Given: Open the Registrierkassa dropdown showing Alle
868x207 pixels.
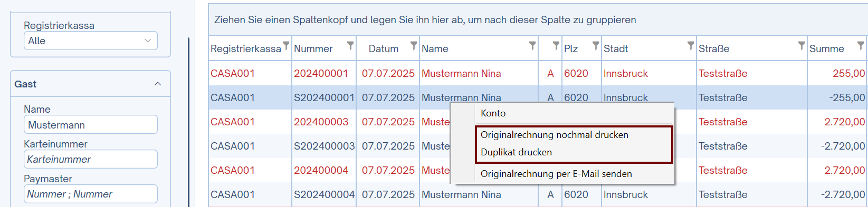Looking at the screenshot, I should [x=91, y=41].
